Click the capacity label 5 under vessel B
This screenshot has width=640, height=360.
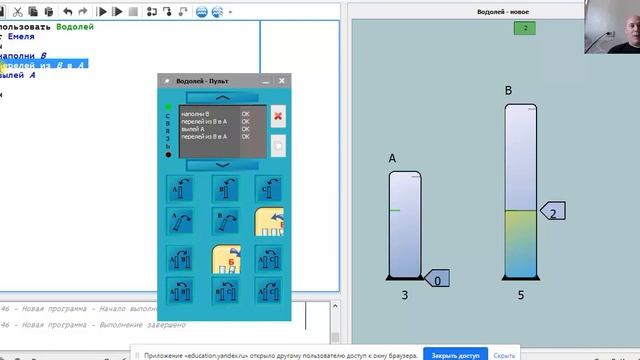(x=521, y=295)
